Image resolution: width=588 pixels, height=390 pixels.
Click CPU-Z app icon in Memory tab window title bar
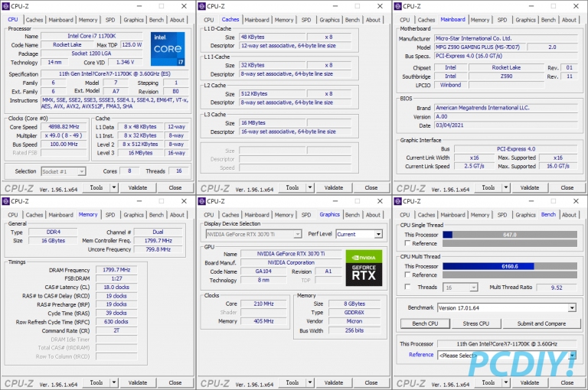[x=5, y=201]
